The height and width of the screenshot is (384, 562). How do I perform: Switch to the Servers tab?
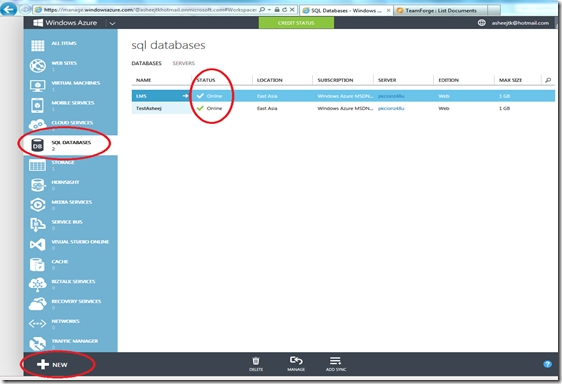click(x=184, y=63)
